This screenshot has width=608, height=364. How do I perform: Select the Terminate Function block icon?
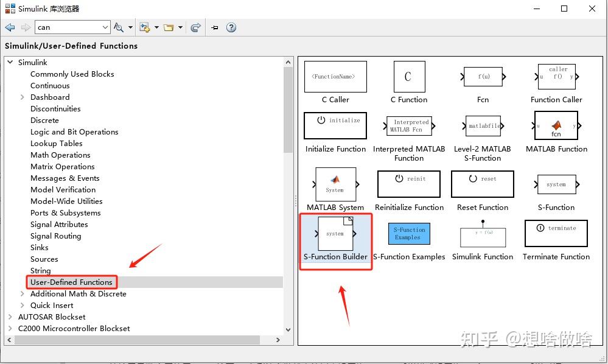(x=556, y=233)
